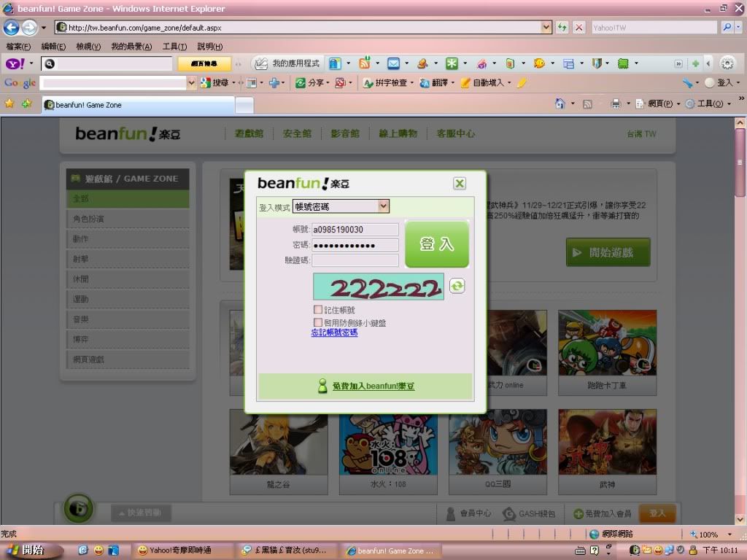Click the Yahoo mail envelope toolbar icon
Viewport: 747px width, 560px height.
393,63
